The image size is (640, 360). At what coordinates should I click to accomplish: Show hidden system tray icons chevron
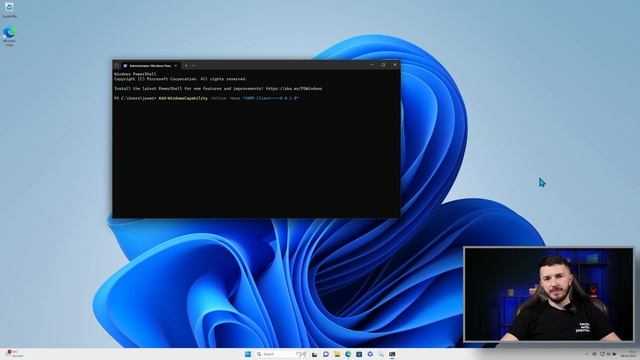pyautogui.click(x=587, y=354)
